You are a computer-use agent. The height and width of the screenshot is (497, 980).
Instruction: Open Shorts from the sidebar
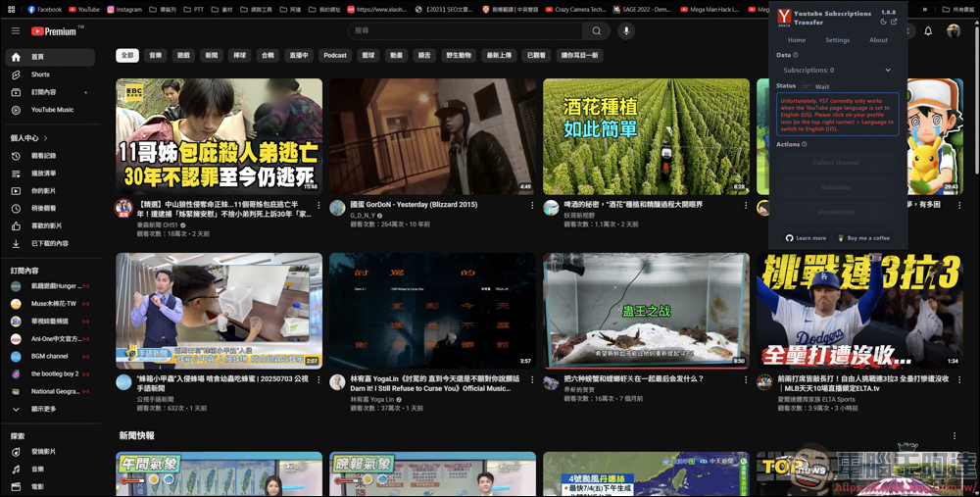click(x=50, y=75)
